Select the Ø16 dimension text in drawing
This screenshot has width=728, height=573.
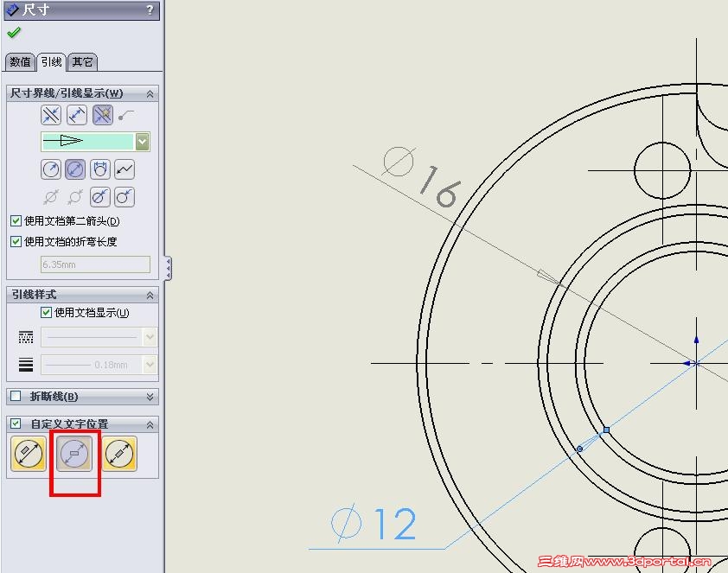coord(422,176)
